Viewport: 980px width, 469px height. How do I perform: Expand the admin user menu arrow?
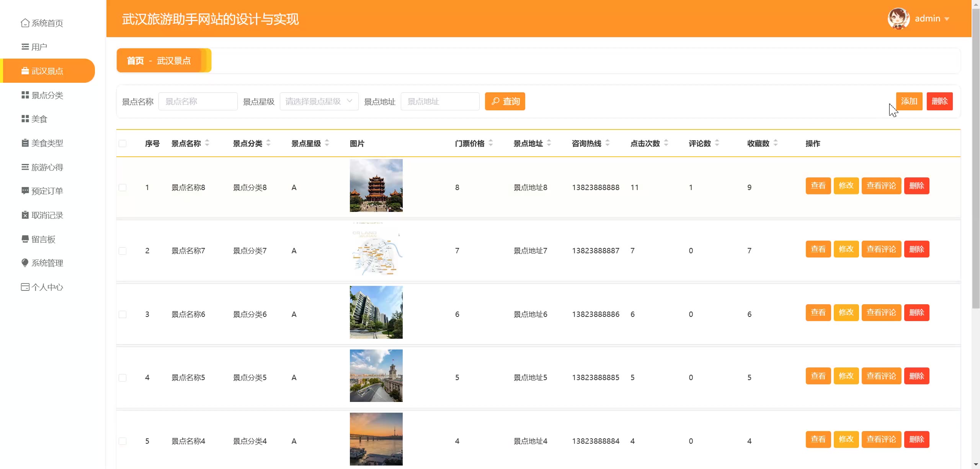(947, 19)
